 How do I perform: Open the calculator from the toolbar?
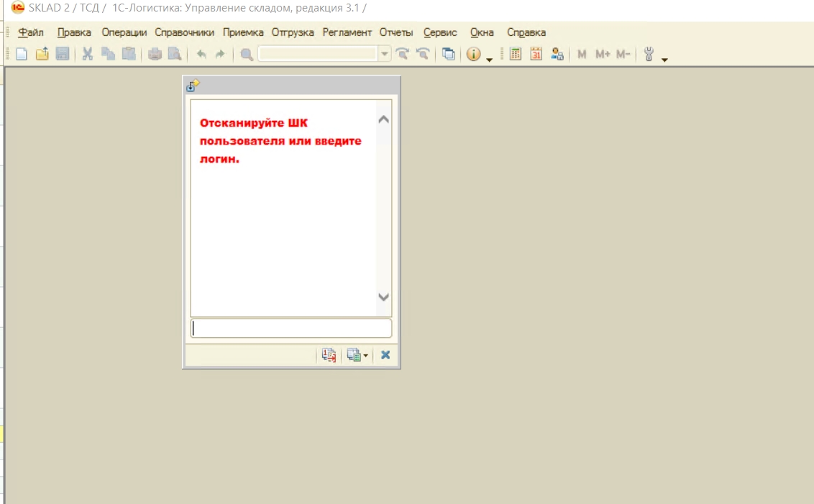point(515,54)
